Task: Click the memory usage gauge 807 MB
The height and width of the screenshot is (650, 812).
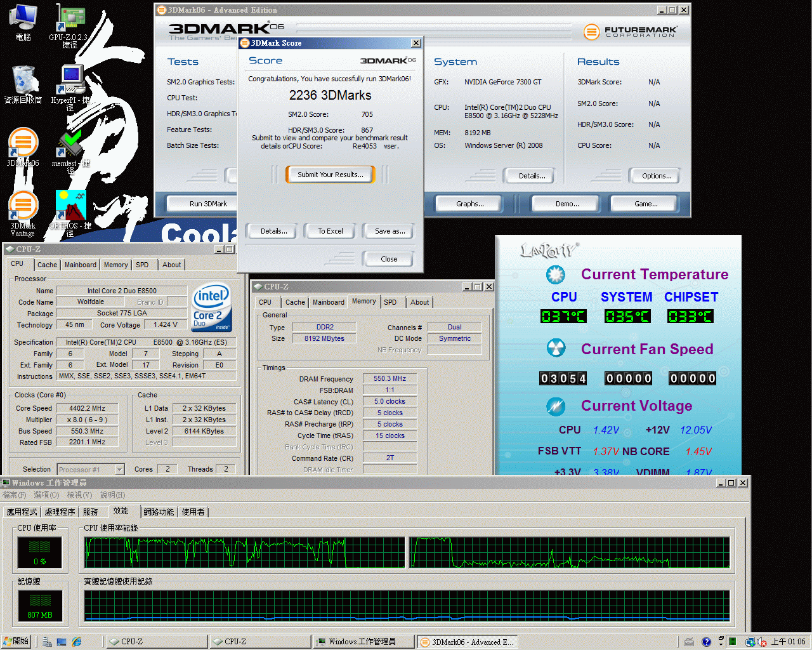Action: coord(39,606)
